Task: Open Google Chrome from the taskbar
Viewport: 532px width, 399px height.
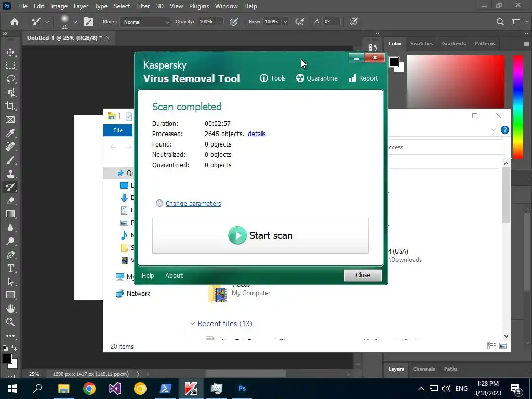Action: coord(89,389)
